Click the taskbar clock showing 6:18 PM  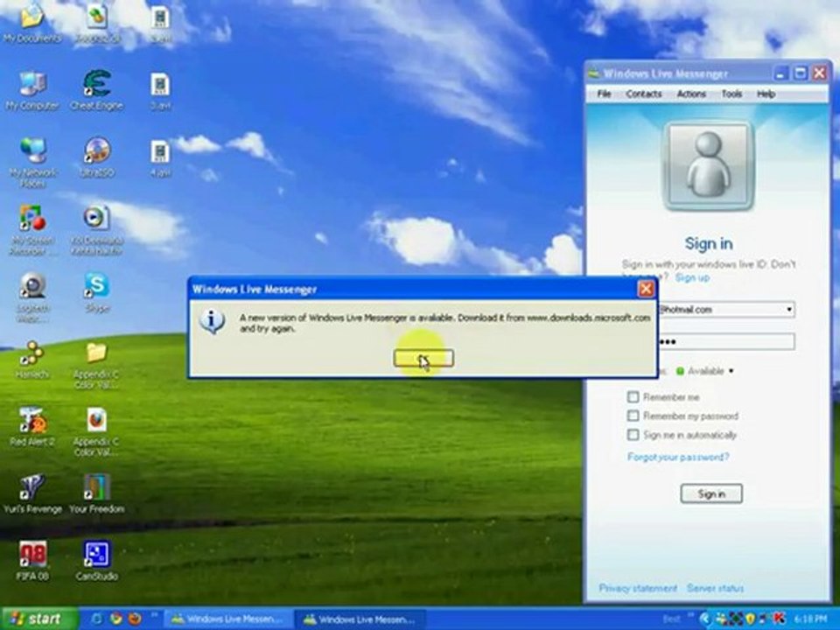coord(810,619)
